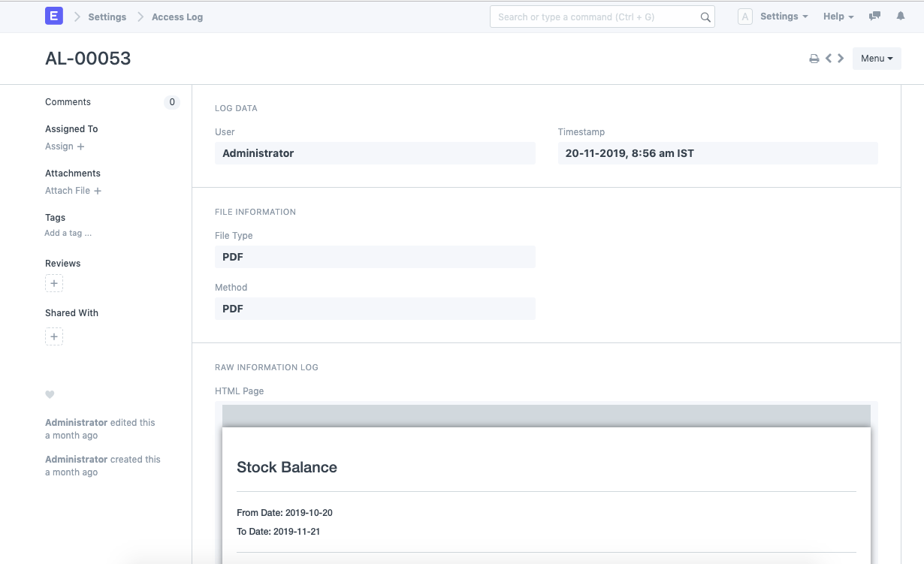Click the print icon near Menu
Screen dimensions: 924x564
(x=814, y=58)
